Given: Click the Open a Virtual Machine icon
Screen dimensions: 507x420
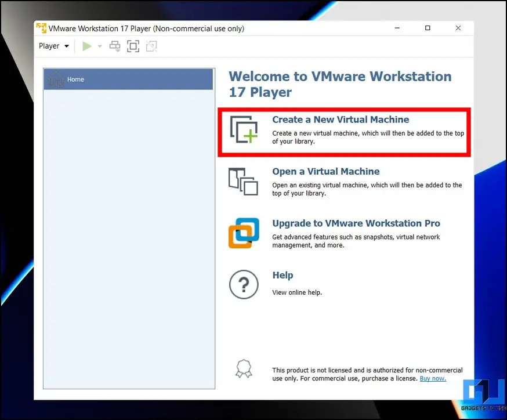Looking at the screenshot, I should click(x=244, y=182).
